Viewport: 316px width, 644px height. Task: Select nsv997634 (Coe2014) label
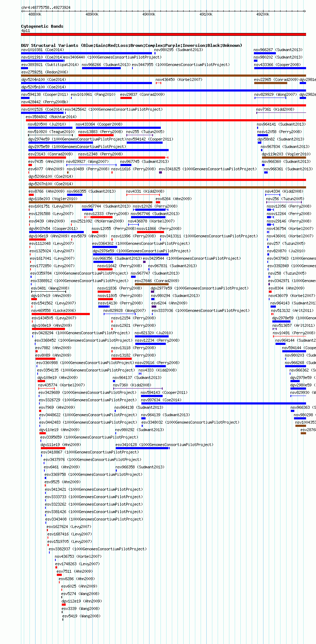[x=161, y=400]
